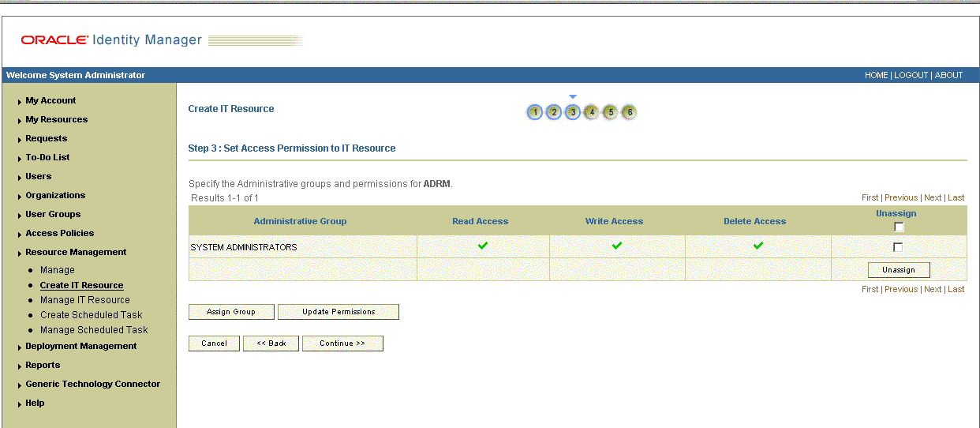Click the Welcome System Administrator text
This screenshot has width=980, height=428.
click(x=76, y=76)
